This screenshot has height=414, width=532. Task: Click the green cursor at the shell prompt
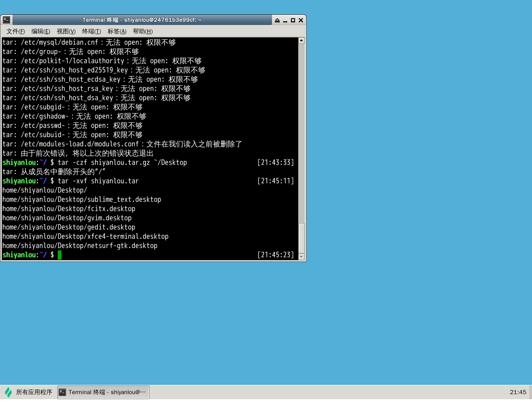coord(60,255)
